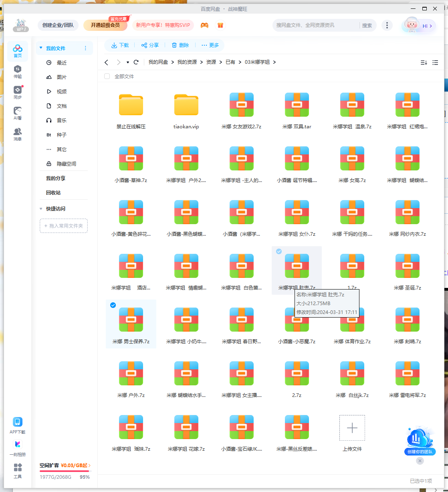Click the 下载 download button

120,45
